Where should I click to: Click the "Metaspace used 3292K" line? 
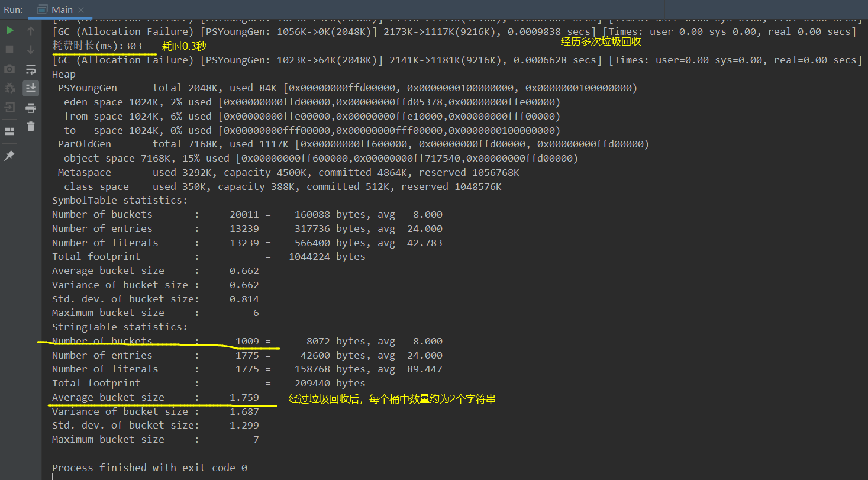[x=288, y=172]
